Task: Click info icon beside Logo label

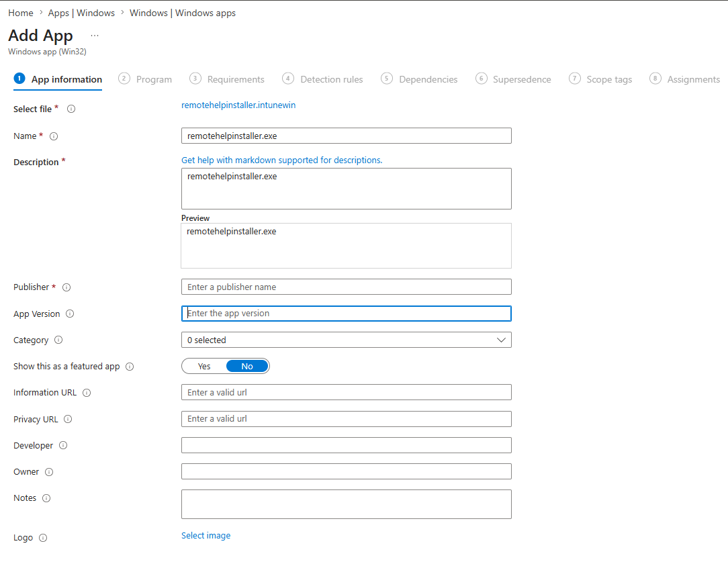Action: pyautogui.click(x=43, y=538)
